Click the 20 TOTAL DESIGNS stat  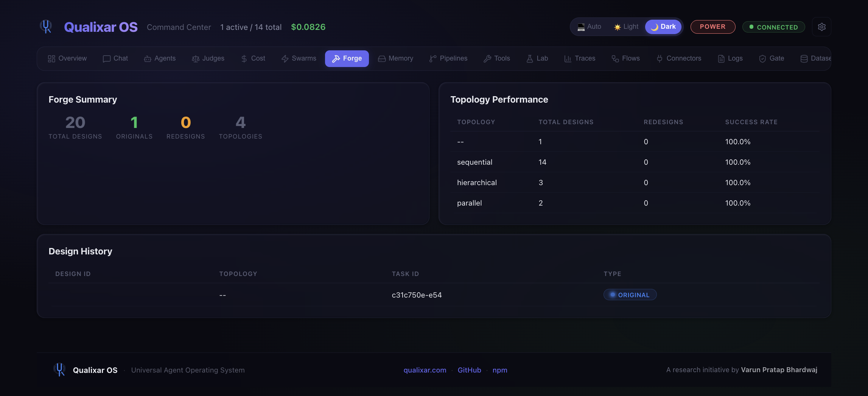(x=75, y=128)
